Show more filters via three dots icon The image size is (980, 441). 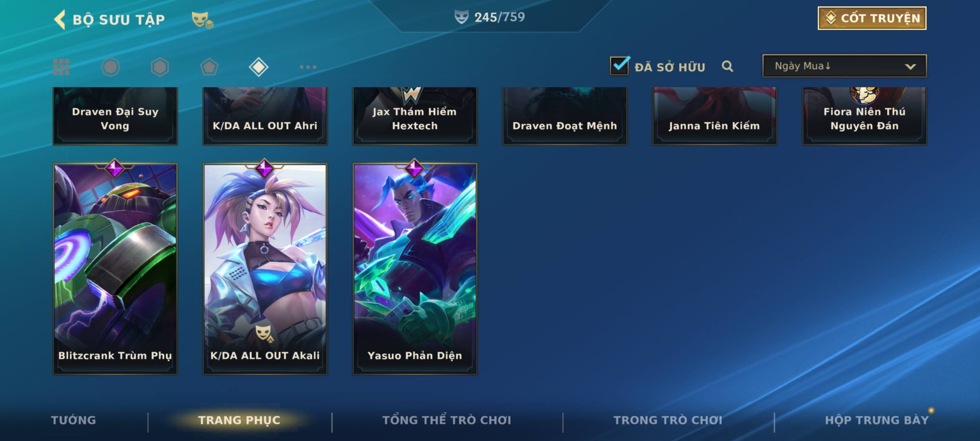pyautogui.click(x=308, y=67)
